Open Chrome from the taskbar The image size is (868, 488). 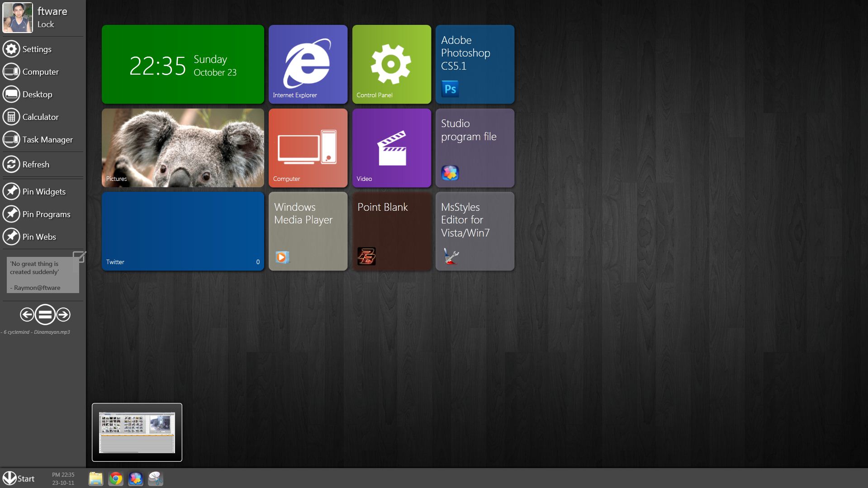coord(116,479)
